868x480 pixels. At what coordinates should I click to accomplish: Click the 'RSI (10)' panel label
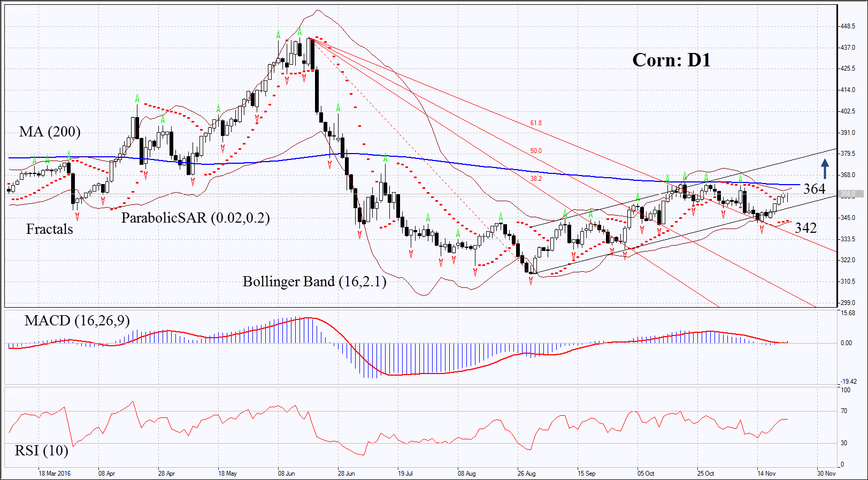coord(42,451)
